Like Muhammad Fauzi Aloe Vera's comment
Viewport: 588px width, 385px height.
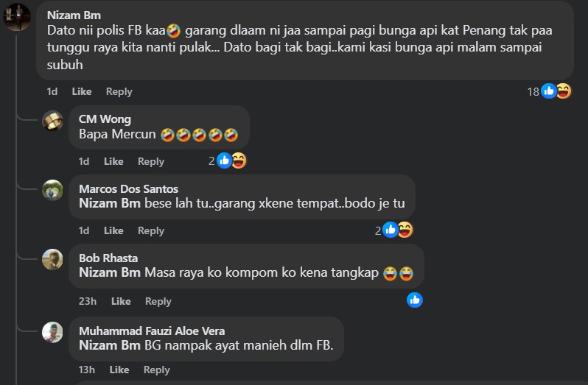(119, 370)
